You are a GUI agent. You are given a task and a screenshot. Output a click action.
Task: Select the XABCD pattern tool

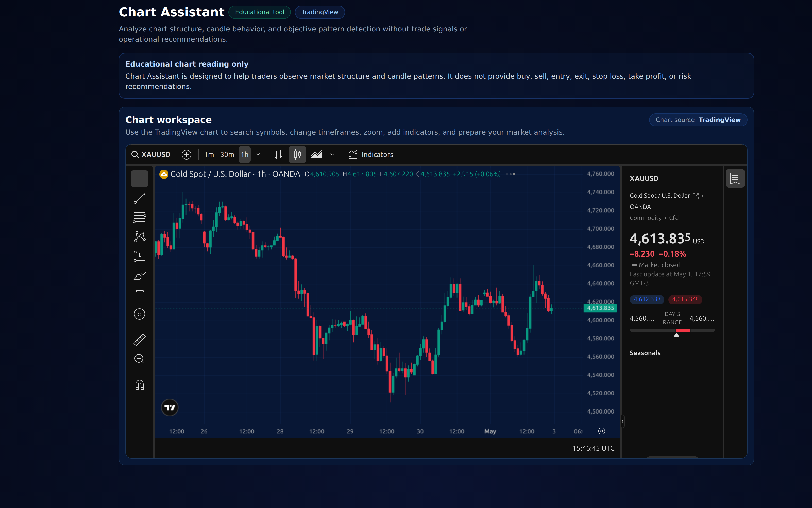(139, 236)
